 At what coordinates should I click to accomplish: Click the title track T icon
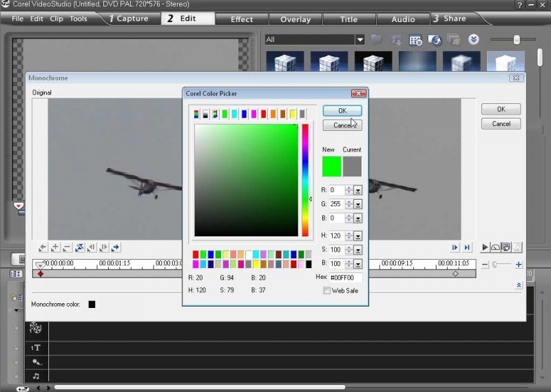pos(36,348)
